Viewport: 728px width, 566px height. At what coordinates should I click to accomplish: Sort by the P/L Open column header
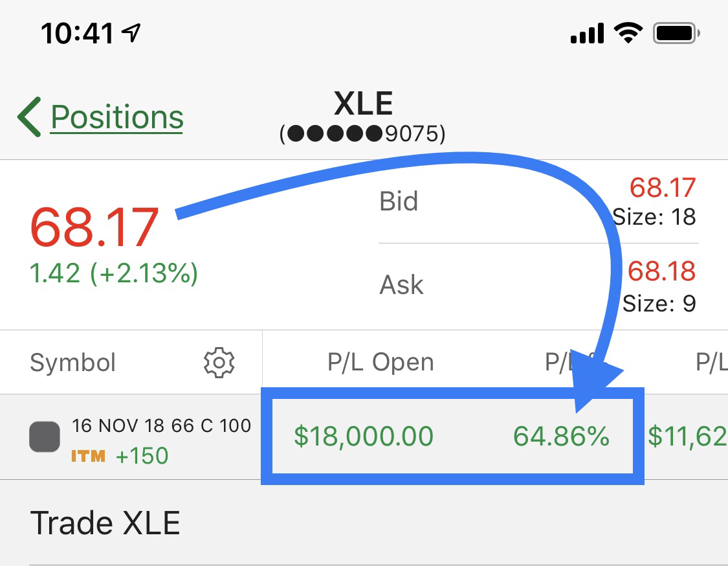click(381, 363)
